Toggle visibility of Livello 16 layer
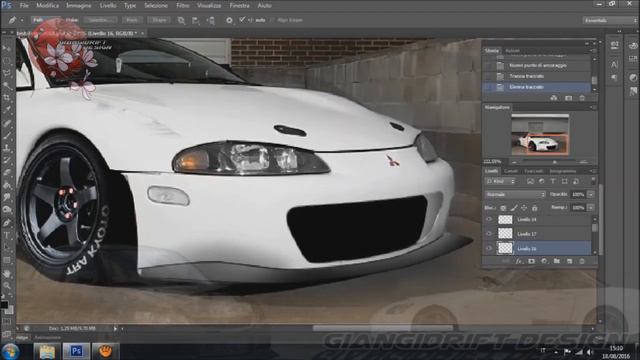640x360 pixels. click(489, 248)
